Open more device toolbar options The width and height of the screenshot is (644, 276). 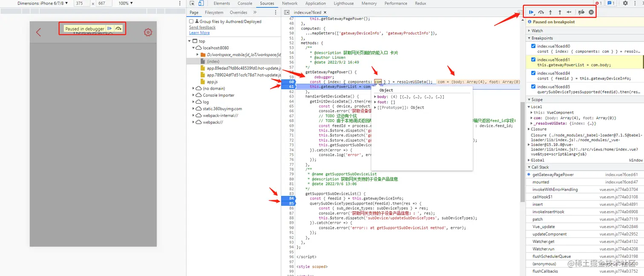[180, 3]
